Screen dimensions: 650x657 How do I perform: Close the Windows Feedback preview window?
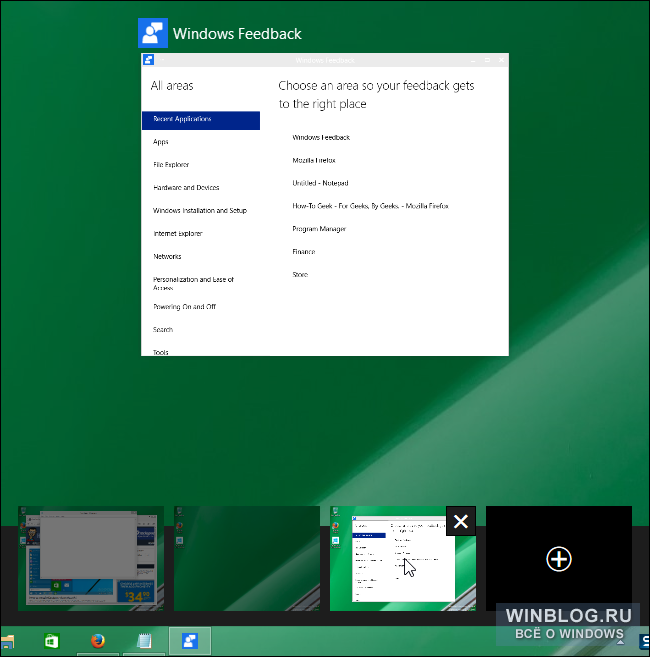coord(502,60)
